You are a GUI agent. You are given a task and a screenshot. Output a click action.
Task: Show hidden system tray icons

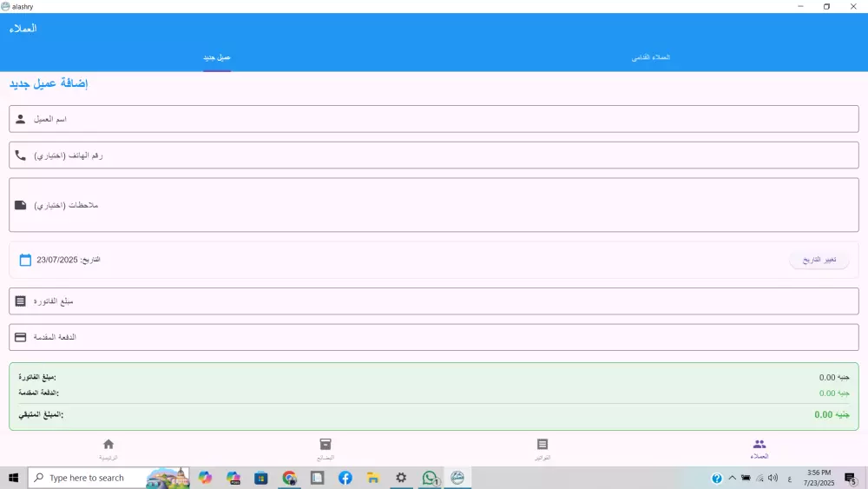(x=732, y=478)
